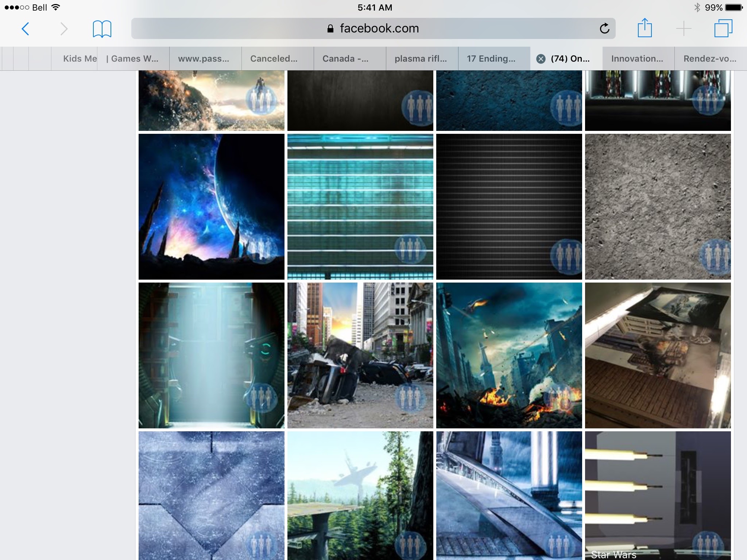Open the blue cratered surface top-row photo
Image resolution: width=747 pixels, height=560 pixels.
509,101
